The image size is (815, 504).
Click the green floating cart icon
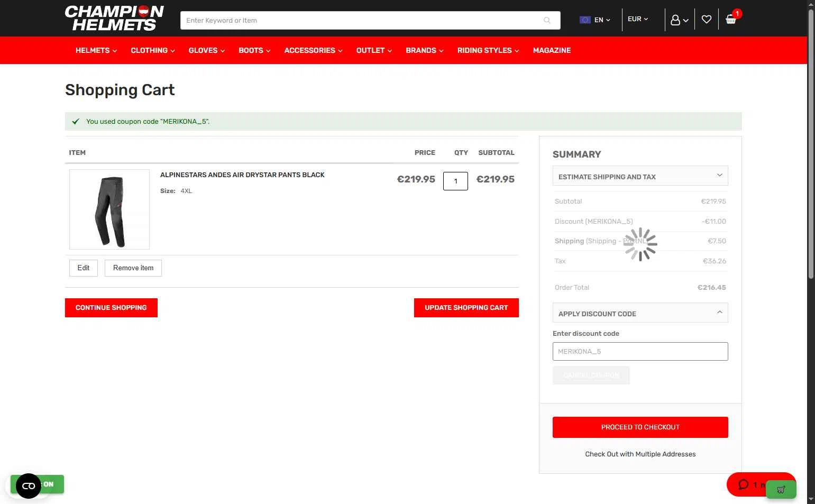pos(781,489)
